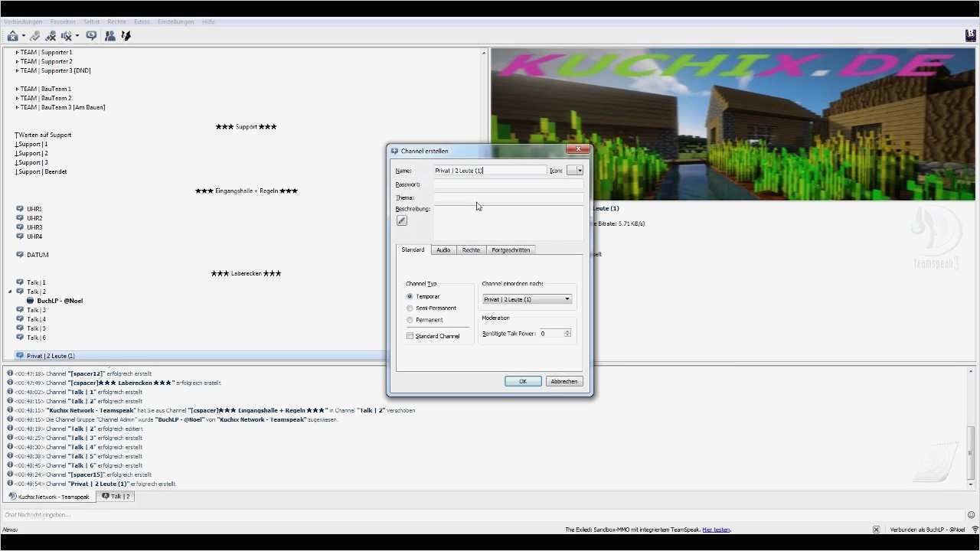
Task: Click the Thema input field
Action: click(x=508, y=197)
